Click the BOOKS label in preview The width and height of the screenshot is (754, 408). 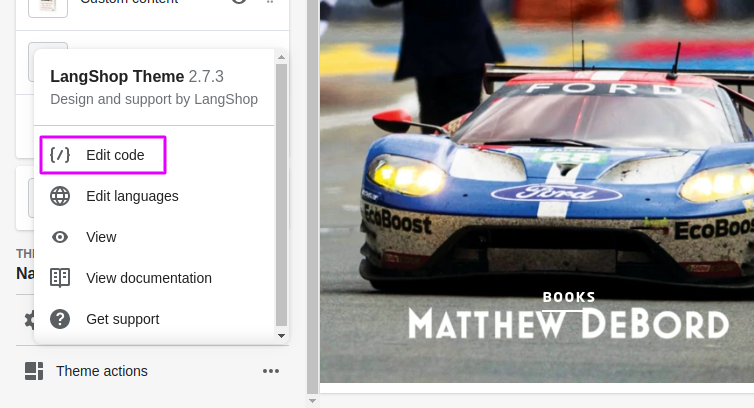[x=569, y=297]
